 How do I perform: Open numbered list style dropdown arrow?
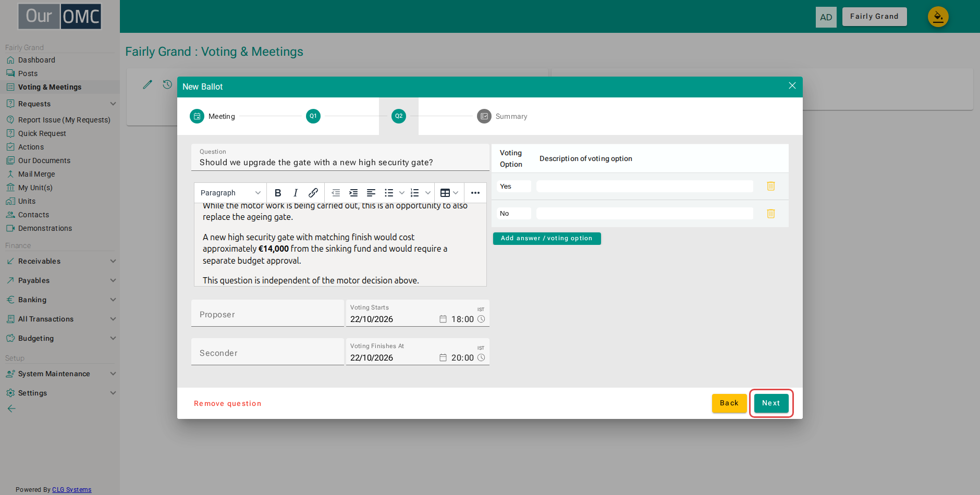428,193
